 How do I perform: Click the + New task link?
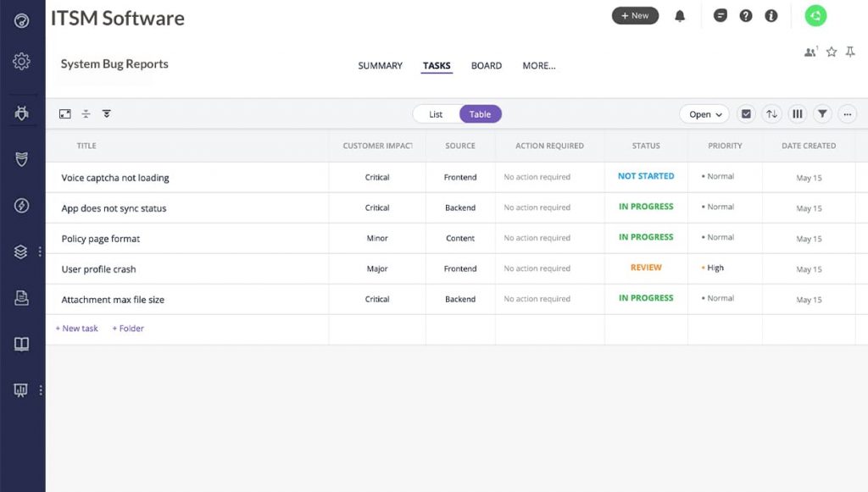point(77,329)
